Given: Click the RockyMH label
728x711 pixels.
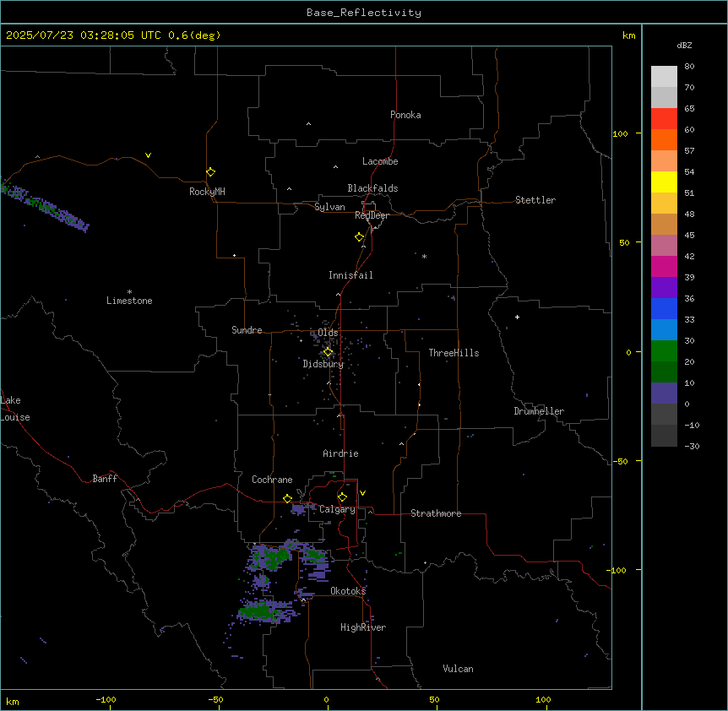Looking at the screenshot, I should point(207,192).
